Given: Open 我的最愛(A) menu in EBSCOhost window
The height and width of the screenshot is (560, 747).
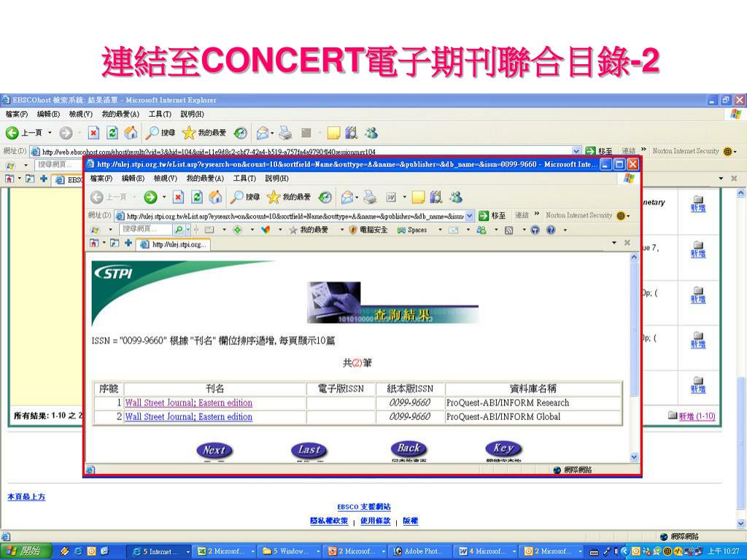Looking at the screenshot, I should (x=120, y=114).
